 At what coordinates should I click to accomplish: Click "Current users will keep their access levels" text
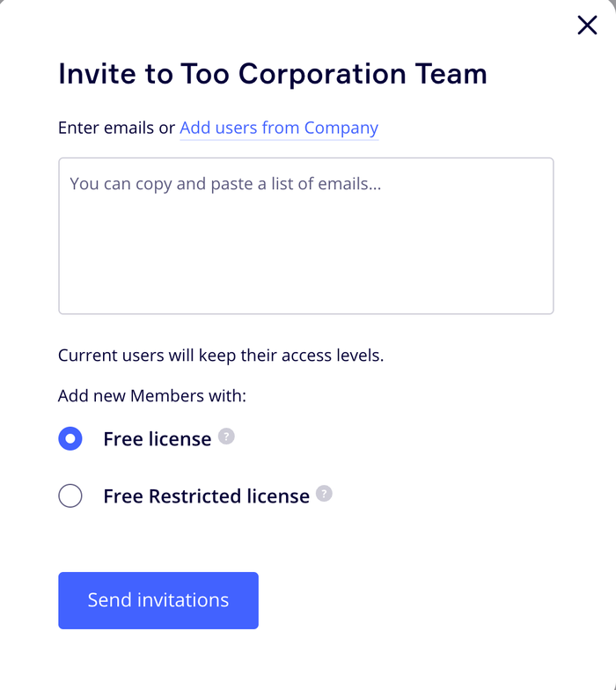221,356
